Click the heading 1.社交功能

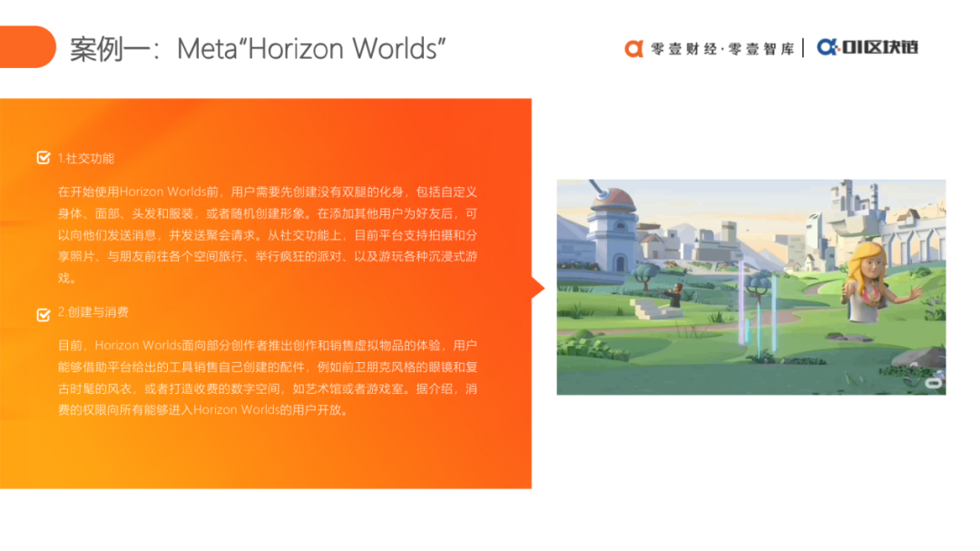86,158
